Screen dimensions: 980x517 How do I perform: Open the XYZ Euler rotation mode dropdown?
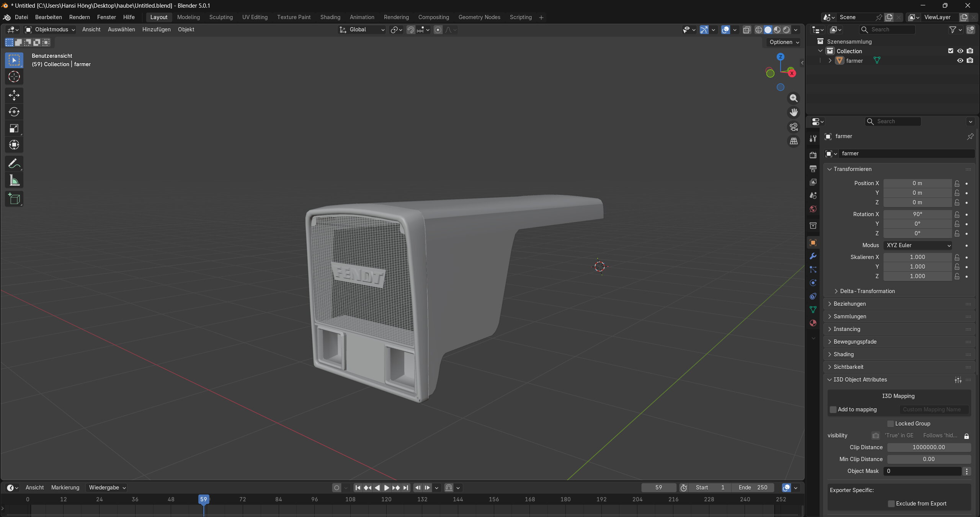click(x=918, y=245)
